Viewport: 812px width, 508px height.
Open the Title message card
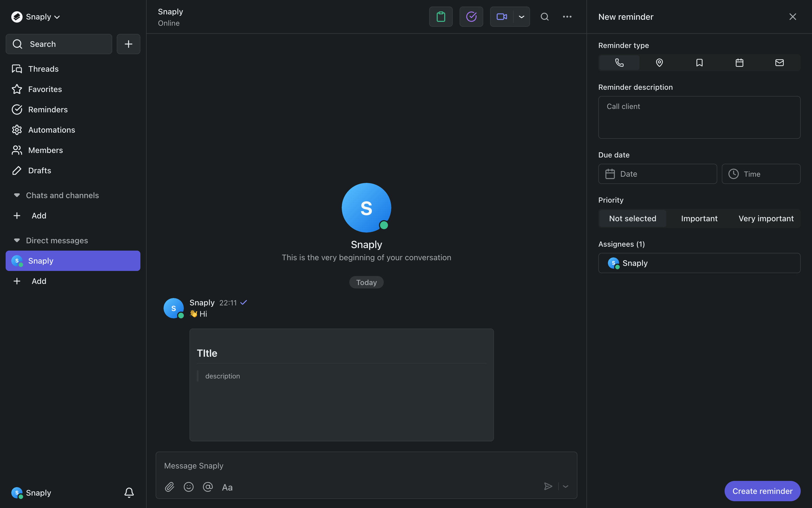click(342, 385)
